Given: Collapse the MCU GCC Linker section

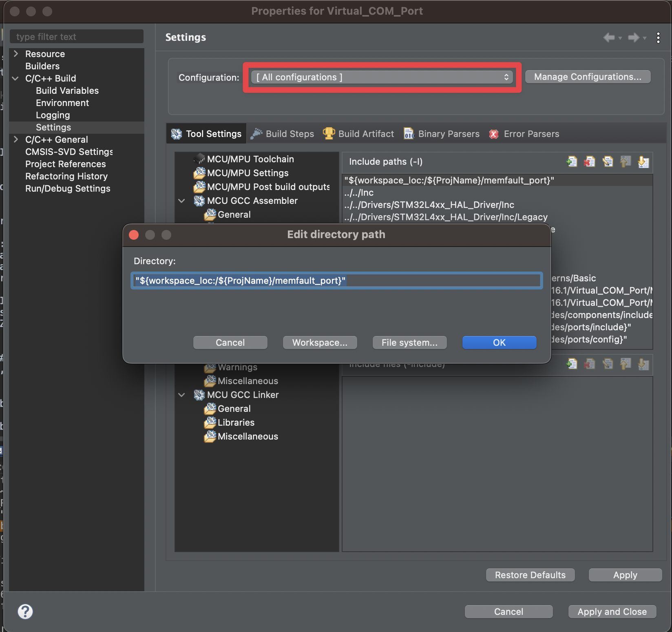Looking at the screenshot, I should [x=182, y=395].
